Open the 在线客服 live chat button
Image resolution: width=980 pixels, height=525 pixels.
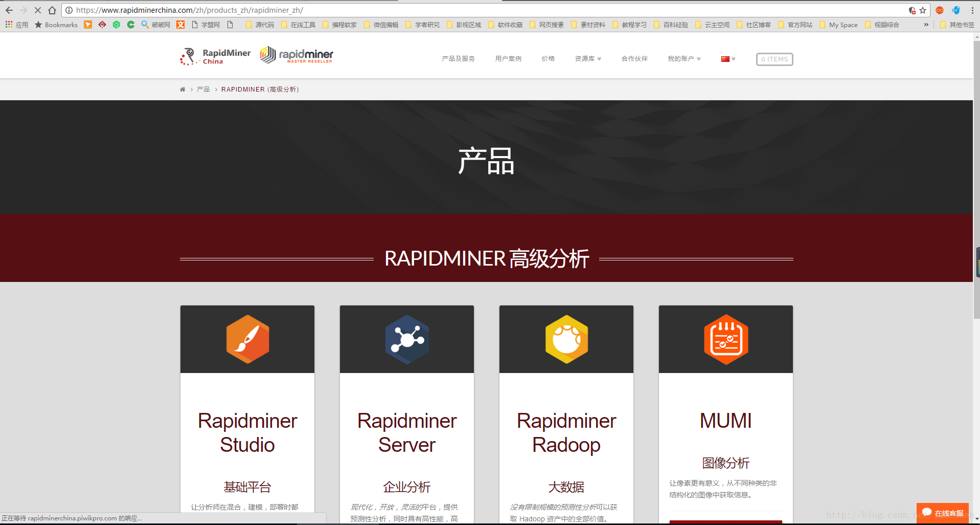[943, 513]
